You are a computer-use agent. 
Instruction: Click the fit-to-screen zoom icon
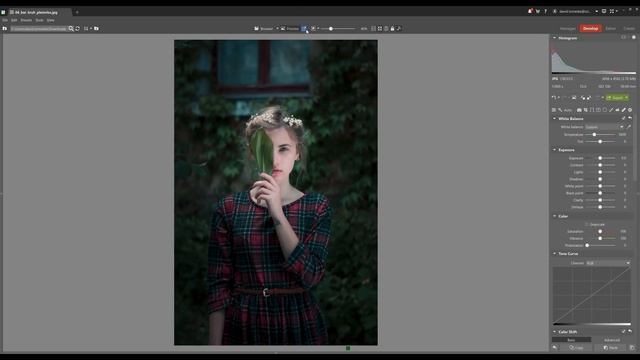pos(380,29)
